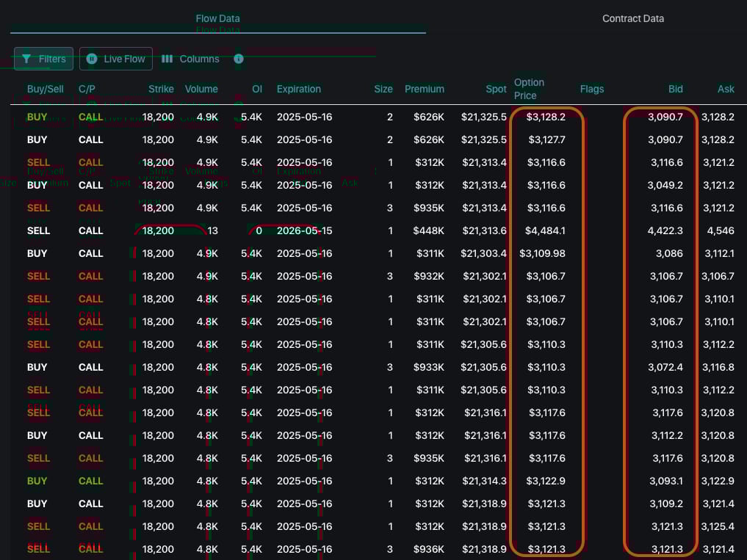Switch to the Contract Data tab

pos(633,18)
